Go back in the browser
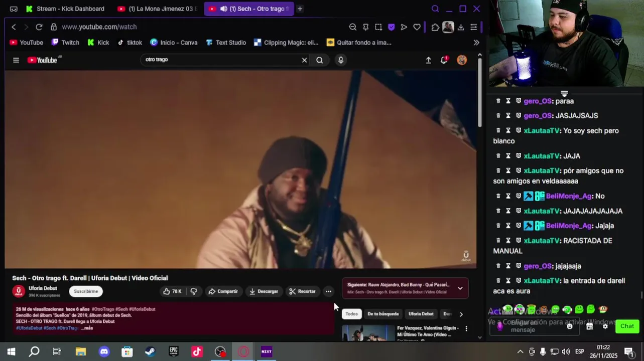644x361 pixels. 14,27
